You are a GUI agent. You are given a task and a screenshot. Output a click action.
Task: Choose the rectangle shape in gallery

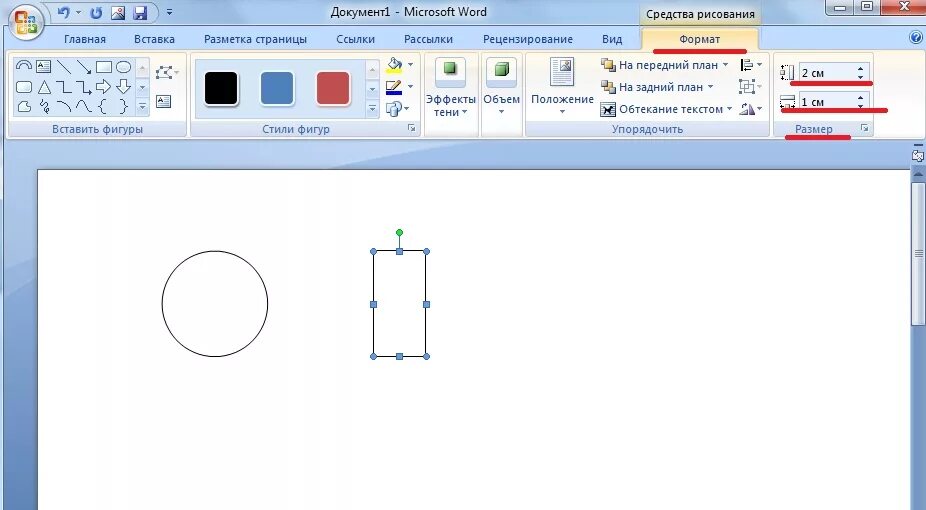tap(104, 67)
